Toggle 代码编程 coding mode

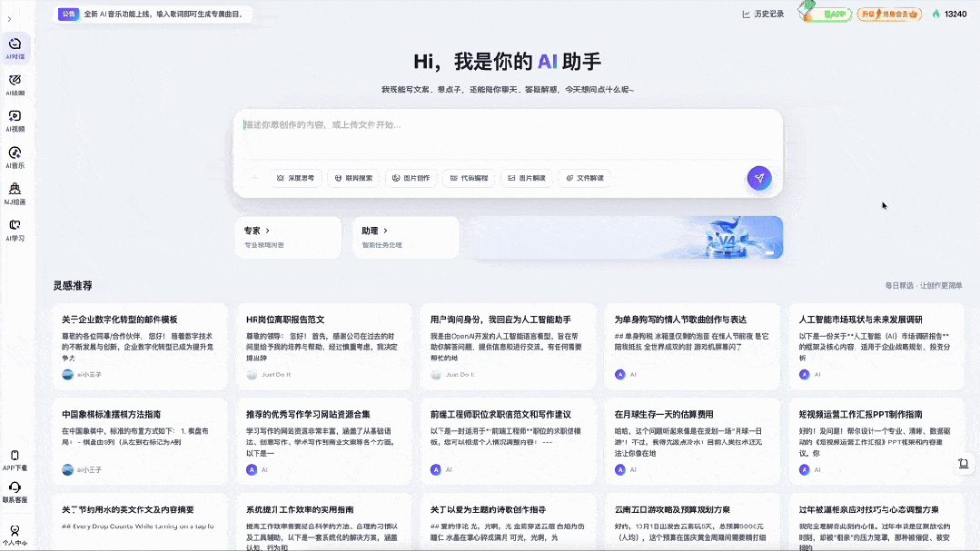pyautogui.click(x=469, y=178)
